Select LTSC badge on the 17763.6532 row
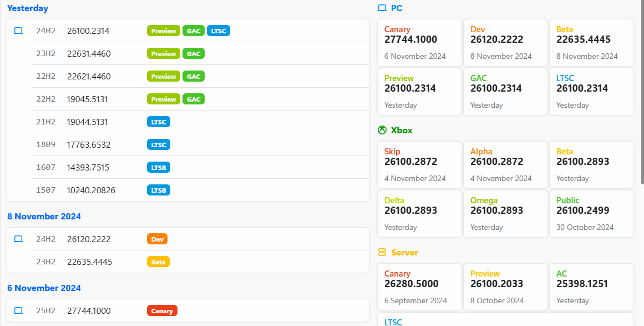 coord(159,145)
